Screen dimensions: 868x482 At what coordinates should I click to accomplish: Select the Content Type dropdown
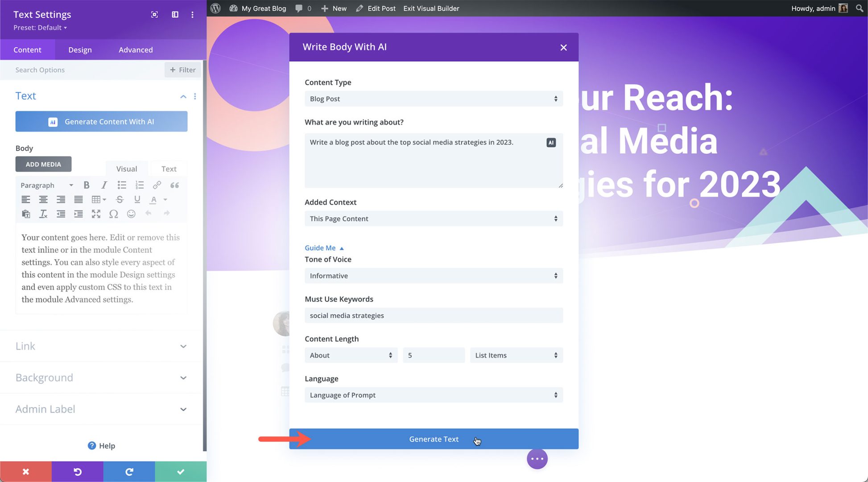[x=434, y=99]
